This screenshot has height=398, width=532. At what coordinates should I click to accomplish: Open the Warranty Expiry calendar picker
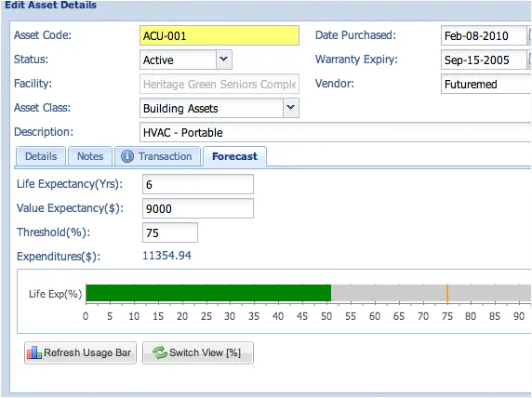tap(529, 60)
